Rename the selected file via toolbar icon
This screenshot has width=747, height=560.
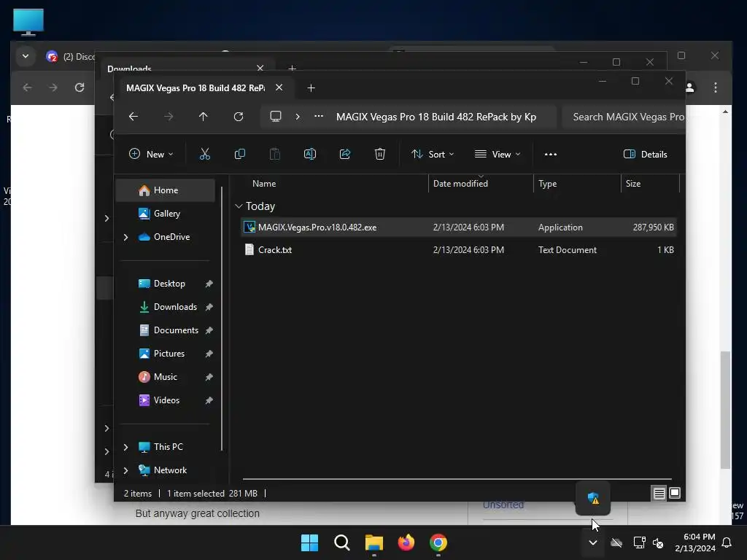309,155
